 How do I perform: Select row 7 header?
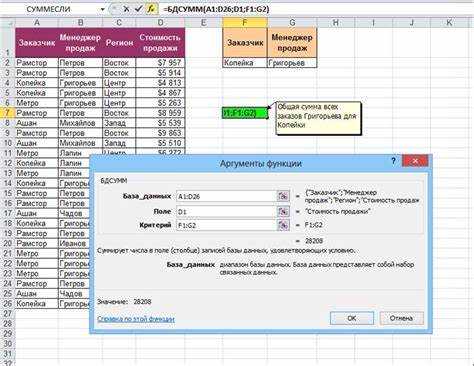pyautogui.click(x=7, y=113)
